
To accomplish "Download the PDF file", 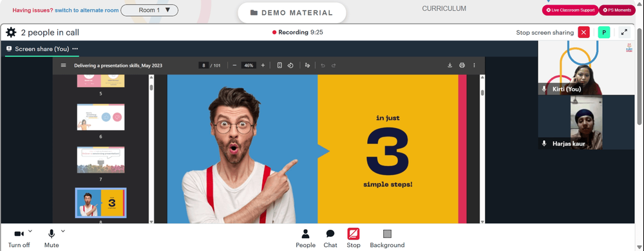I will tap(450, 65).
